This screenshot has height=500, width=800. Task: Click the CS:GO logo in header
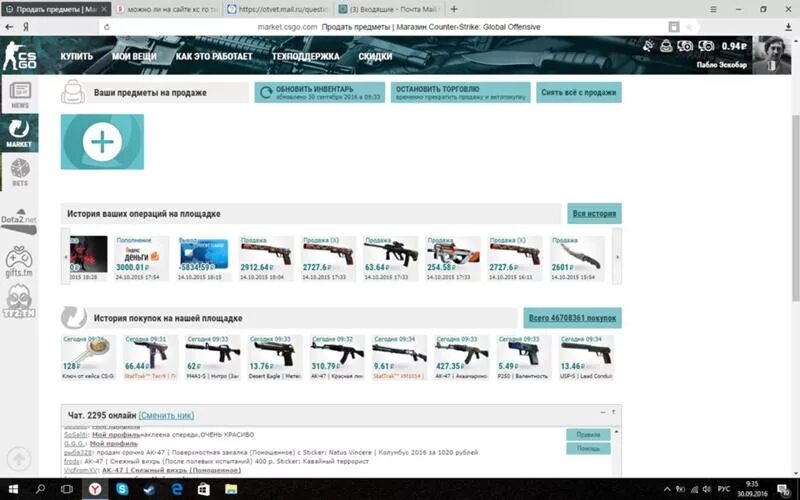tap(20, 56)
